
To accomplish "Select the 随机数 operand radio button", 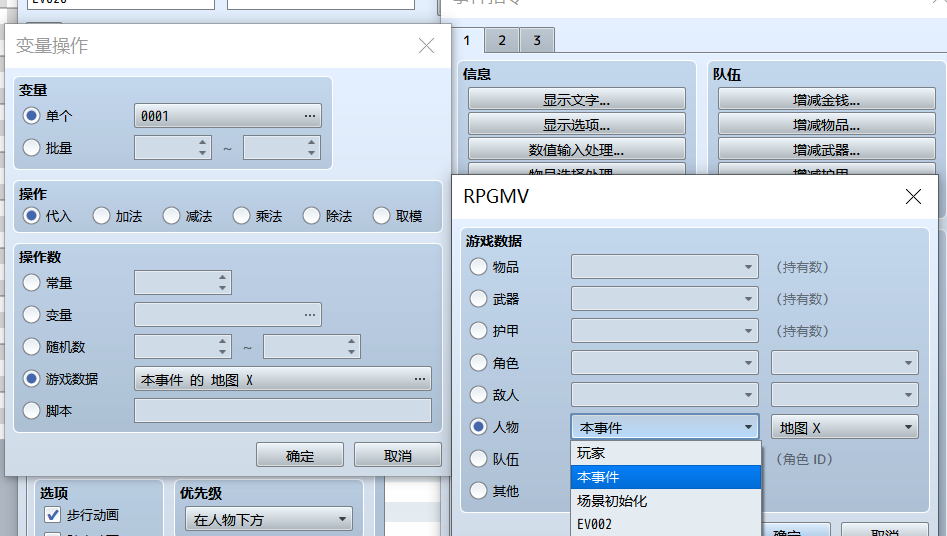I will tap(31, 347).
